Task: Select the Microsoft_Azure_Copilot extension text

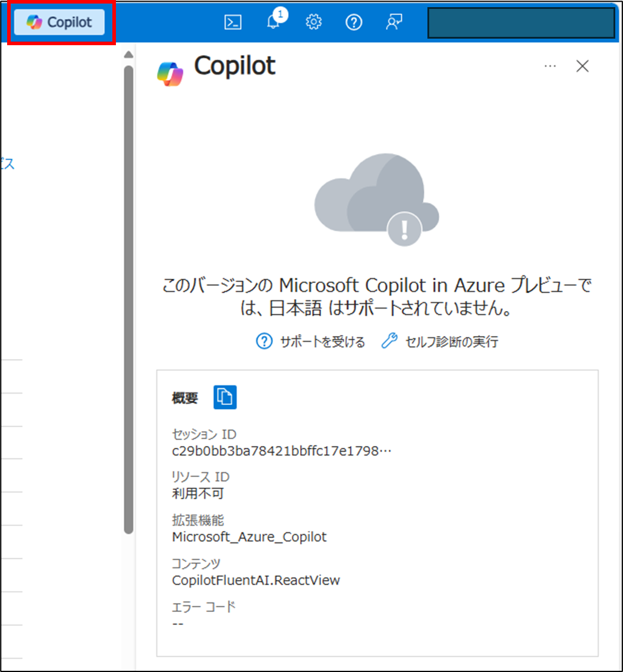Action: [x=249, y=536]
